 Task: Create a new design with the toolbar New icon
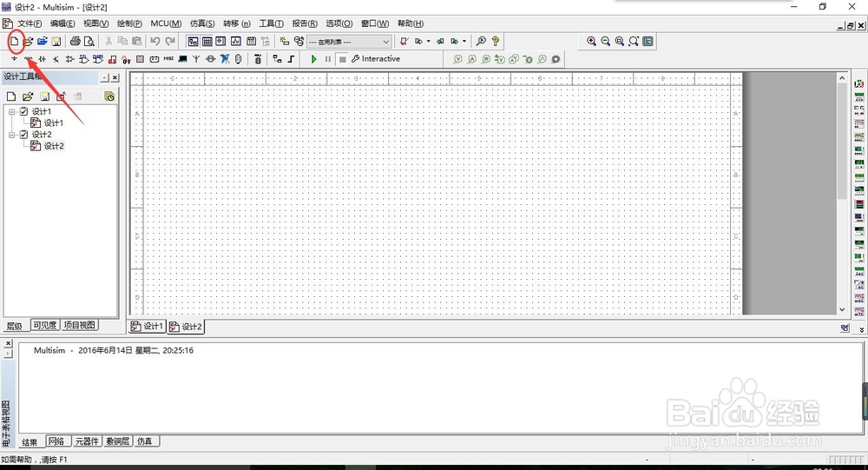click(x=15, y=41)
